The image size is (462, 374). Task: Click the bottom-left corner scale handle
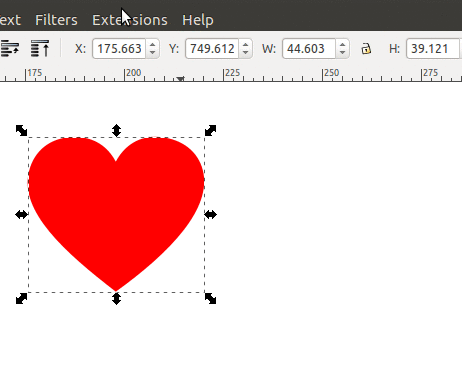click(x=22, y=298)
